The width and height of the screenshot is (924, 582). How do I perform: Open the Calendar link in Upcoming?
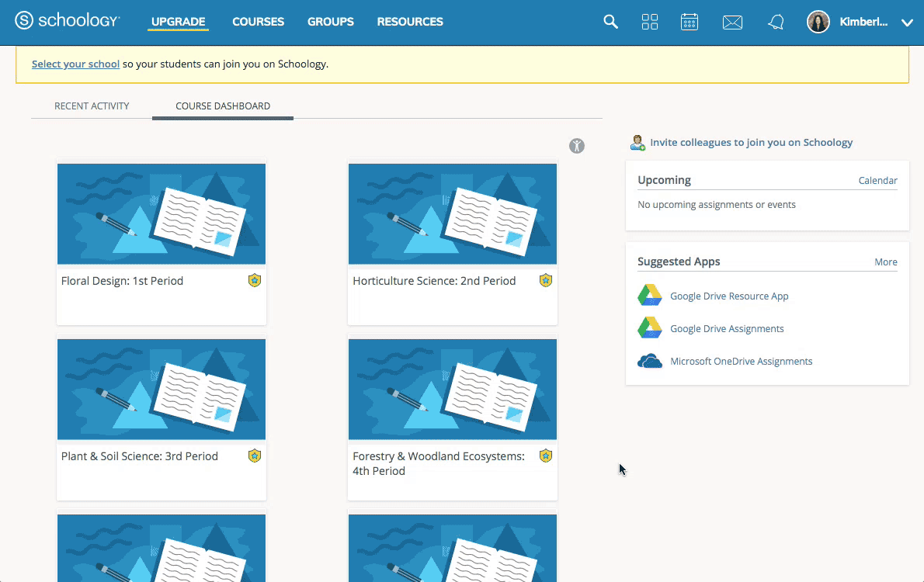point(877,180)
